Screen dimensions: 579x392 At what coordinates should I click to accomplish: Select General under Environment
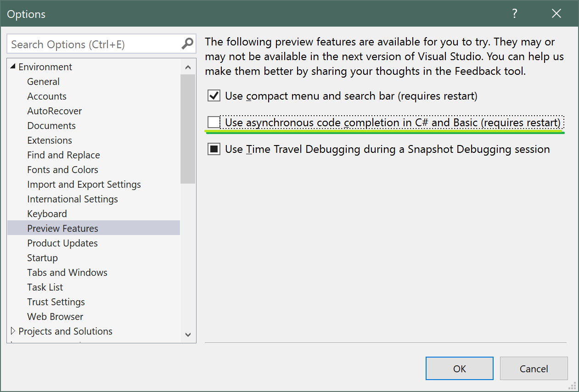pos(44,82)
